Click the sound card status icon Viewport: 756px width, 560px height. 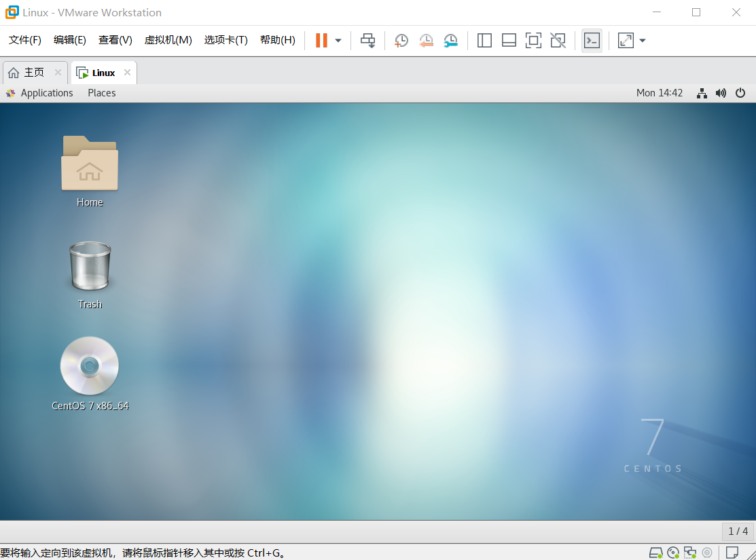pos(707,553)
